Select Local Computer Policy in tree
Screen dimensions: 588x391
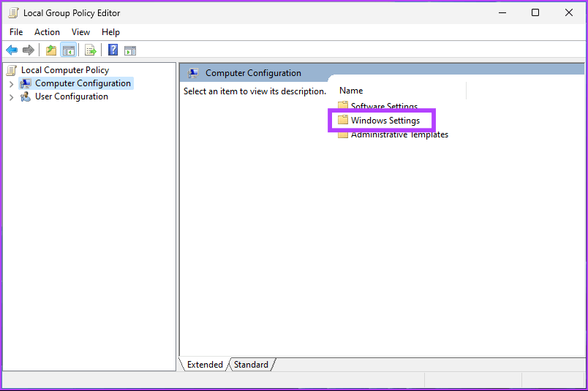tap(65, 70)
